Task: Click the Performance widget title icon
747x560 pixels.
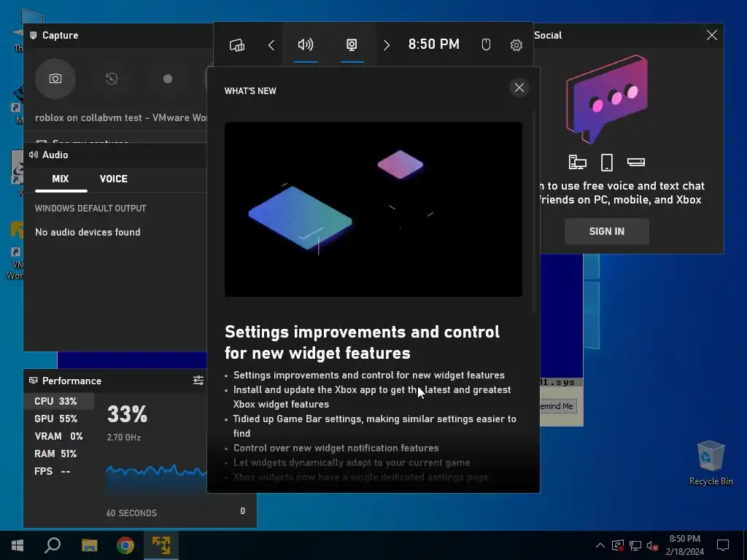Action: point(34,381)
